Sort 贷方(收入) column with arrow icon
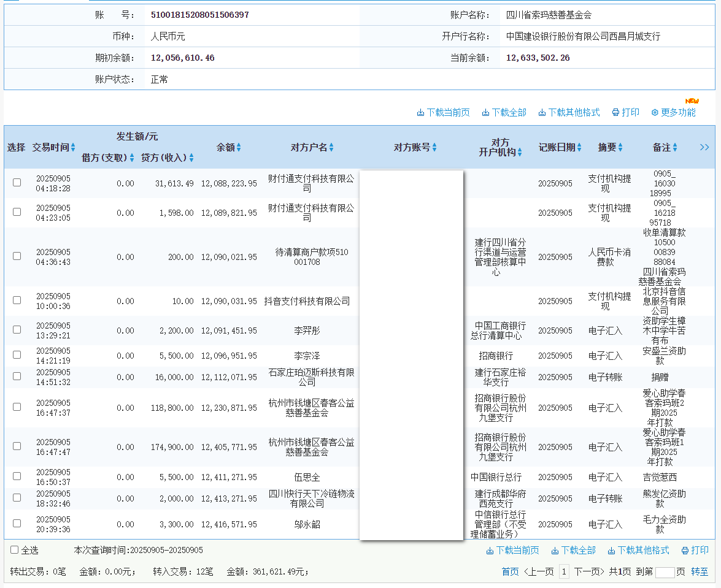721x588 pixels. [191, 158]
